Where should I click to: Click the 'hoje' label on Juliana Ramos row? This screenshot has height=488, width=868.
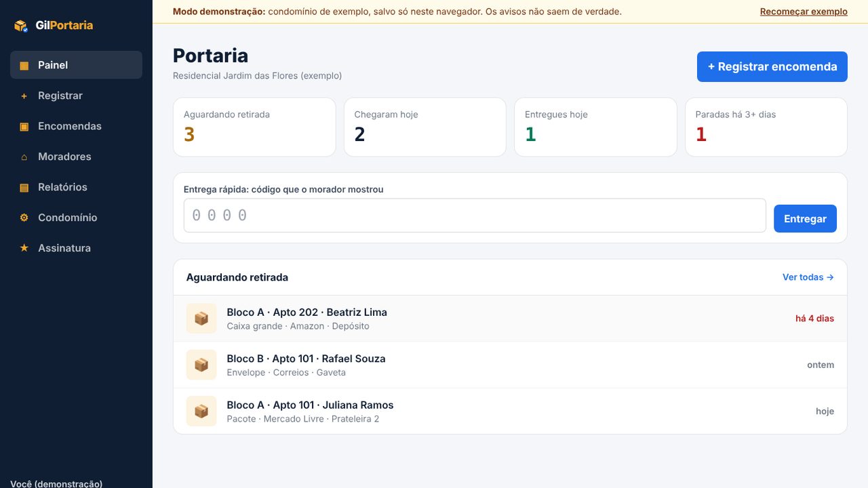[825, 411]
